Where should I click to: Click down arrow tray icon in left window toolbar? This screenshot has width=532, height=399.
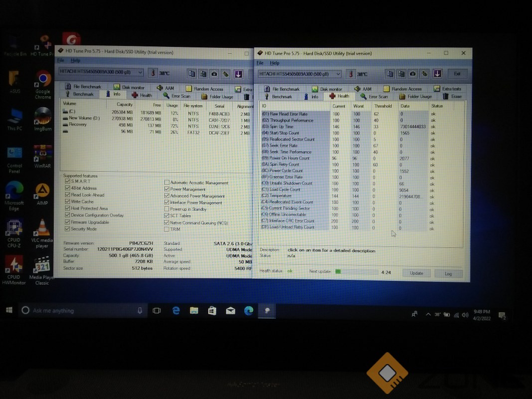[238, 74]
